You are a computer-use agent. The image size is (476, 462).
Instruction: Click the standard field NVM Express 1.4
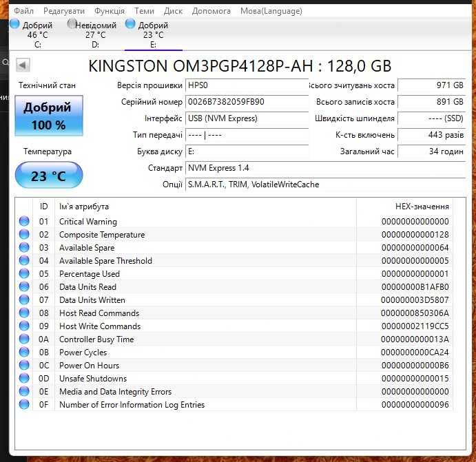(325, 168)
